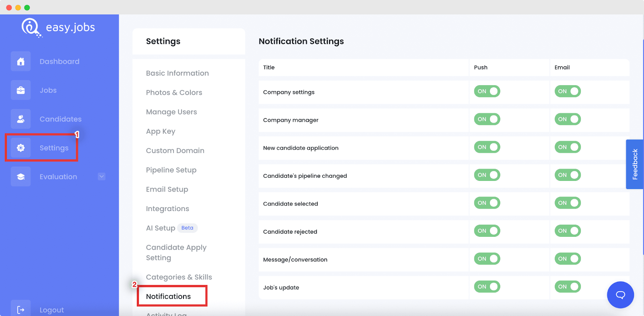Toggle Push for New candidate application

click(x=487, y=147)
